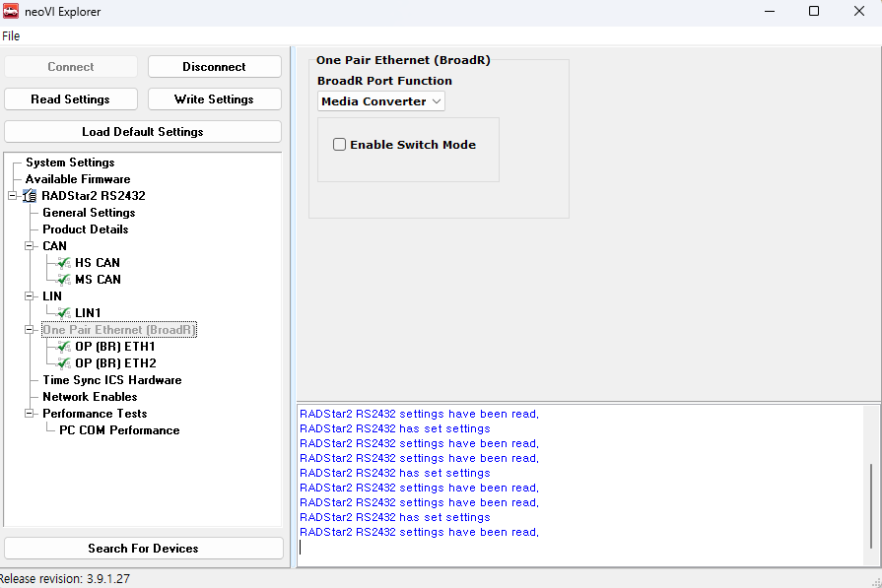882x588 pixels.
Task: Collapse the CAN tree node
Action: pos(30,245)
